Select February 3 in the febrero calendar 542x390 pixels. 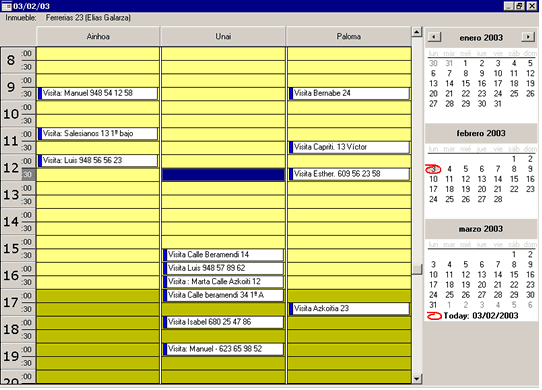433,169
